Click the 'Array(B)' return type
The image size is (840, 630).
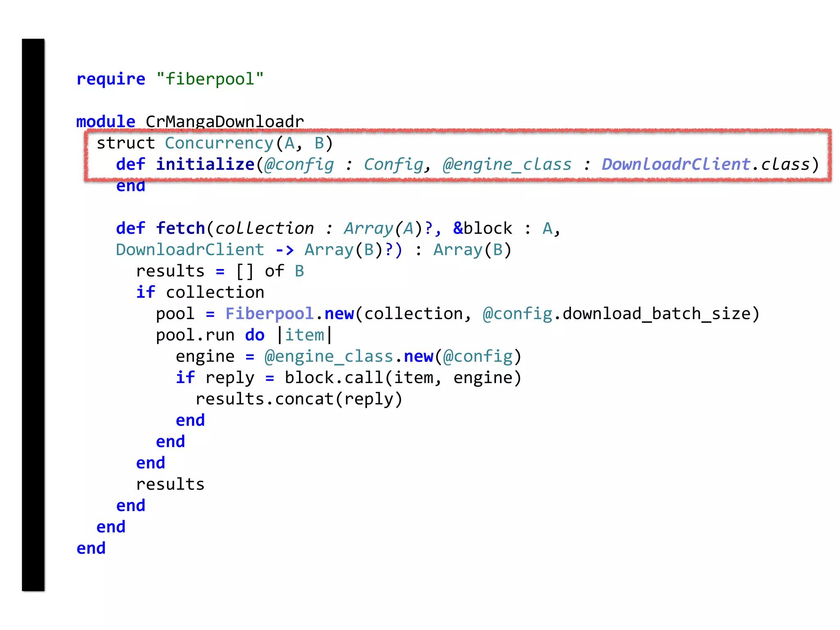(472, 250)
